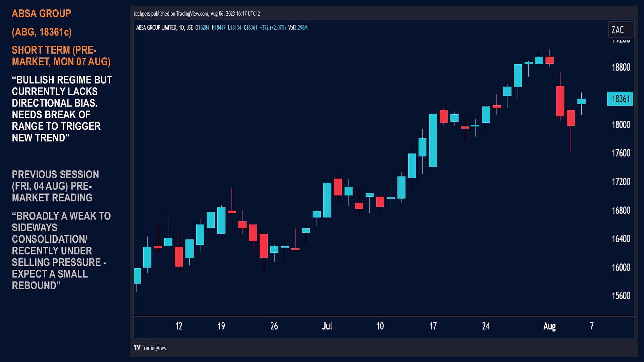Click the +372 (+2.07%) change value
Viewport: 644px width, 362px height.
point(273,27)
